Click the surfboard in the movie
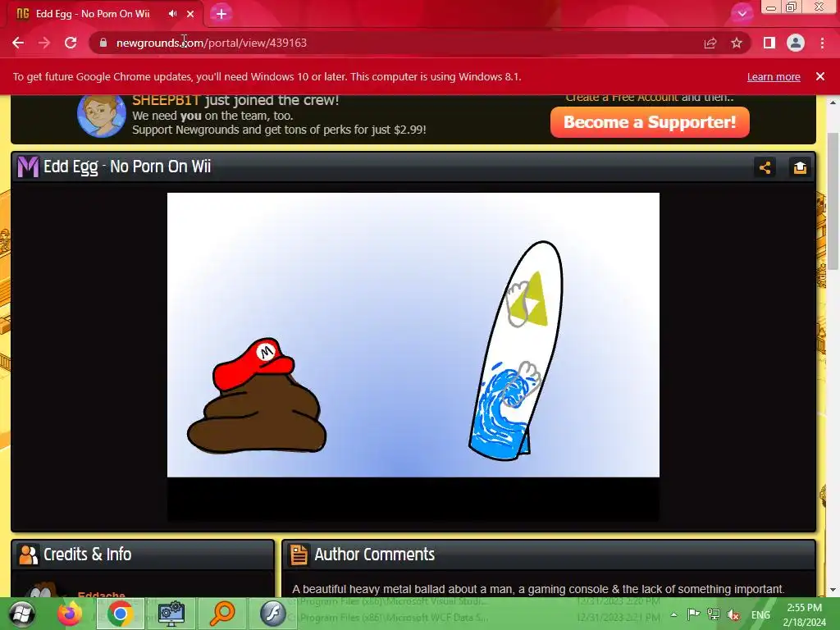 click(516, 351)
